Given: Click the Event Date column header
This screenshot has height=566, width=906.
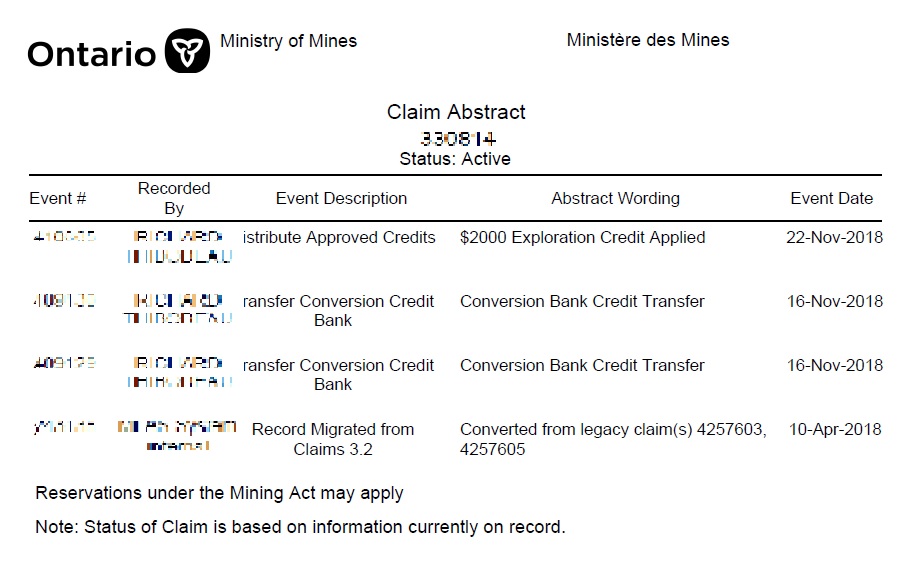Looking at the screenshot, I should (x=831, y=198).
